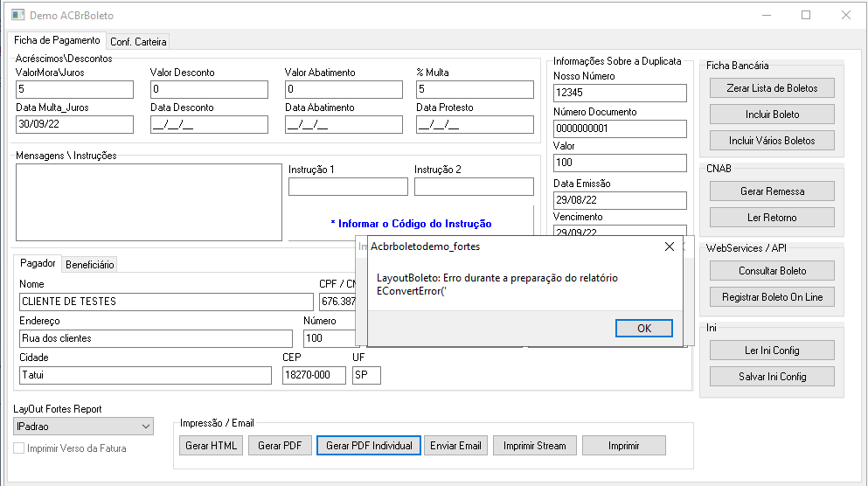Focus the Data Emissão field
This screenshot has height=486, width=868.
tap(620, 200)
